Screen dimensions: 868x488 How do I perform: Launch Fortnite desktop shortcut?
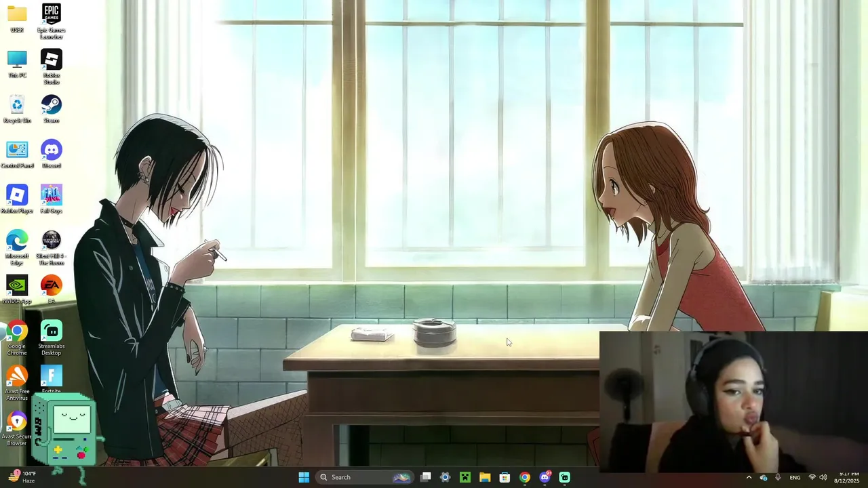coord(52,380)
